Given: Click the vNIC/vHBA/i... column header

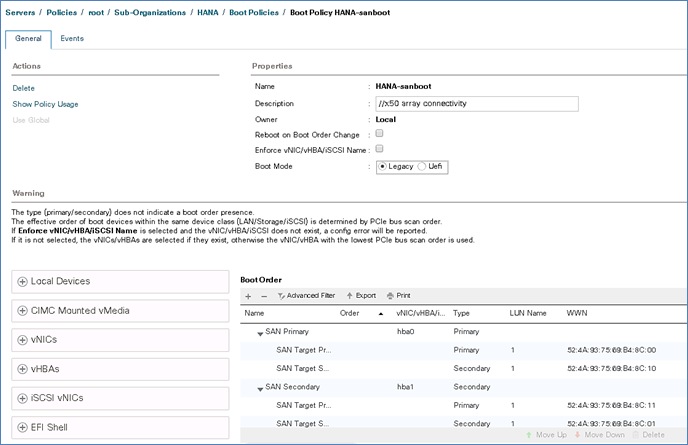Looking at the screenshot, I should (x=421, y=313).
